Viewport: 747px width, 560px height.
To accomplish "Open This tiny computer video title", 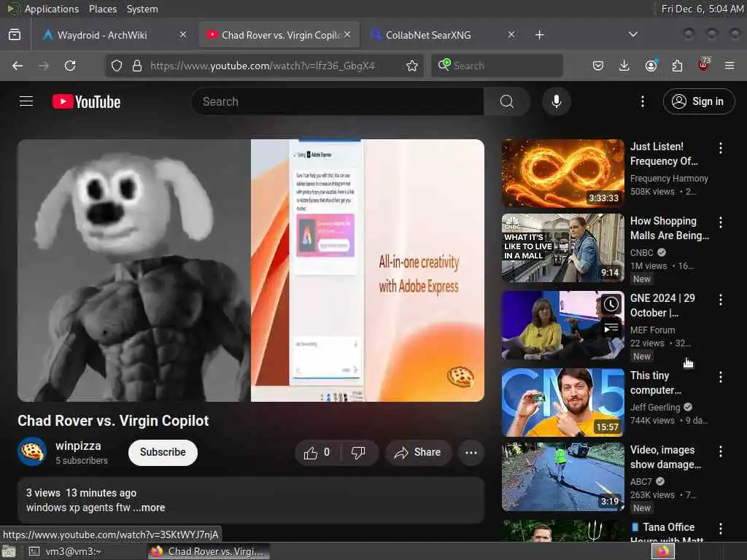I will [656, 383].
